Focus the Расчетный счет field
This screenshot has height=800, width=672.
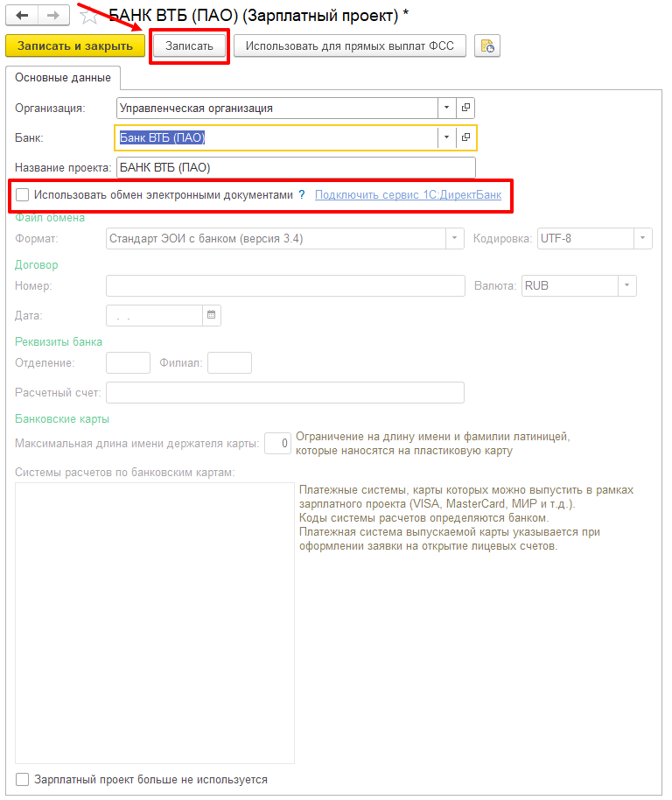[x=285, y=392]
